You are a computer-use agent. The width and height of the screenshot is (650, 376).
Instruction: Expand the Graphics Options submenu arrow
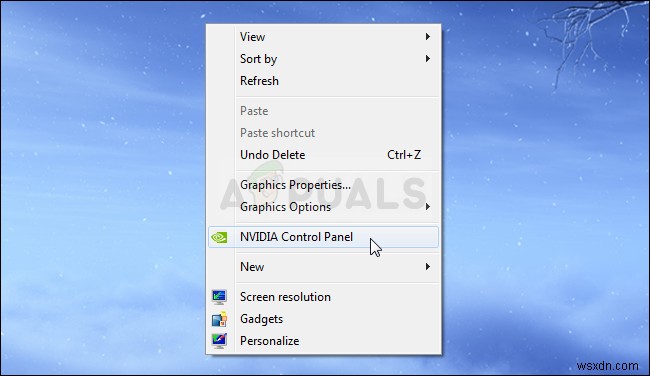428,206
